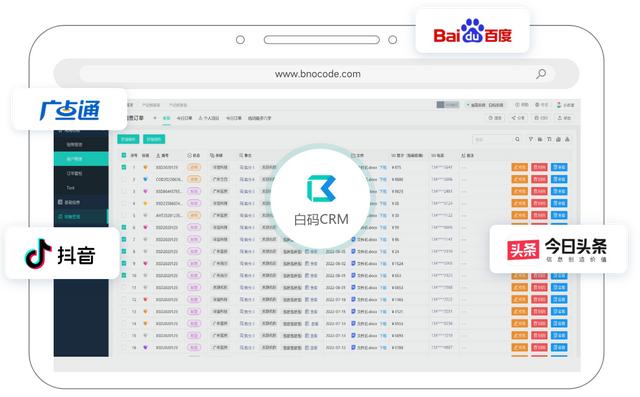The width and height of the screenshot is (640, 397).
Task: Expand the account dropdown in the top bar
Action: coord(485,105)
